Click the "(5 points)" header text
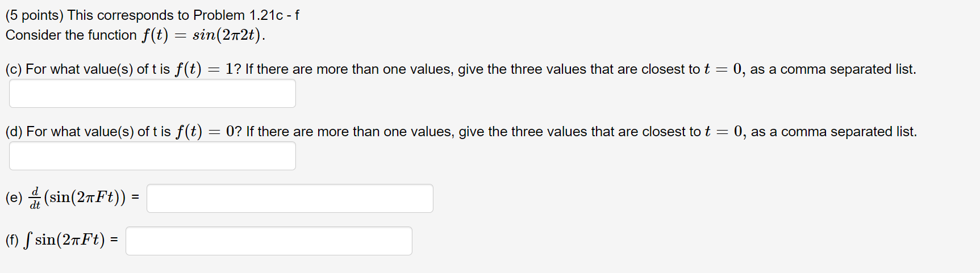Viewport: 980px width, 273px height. 34,15
